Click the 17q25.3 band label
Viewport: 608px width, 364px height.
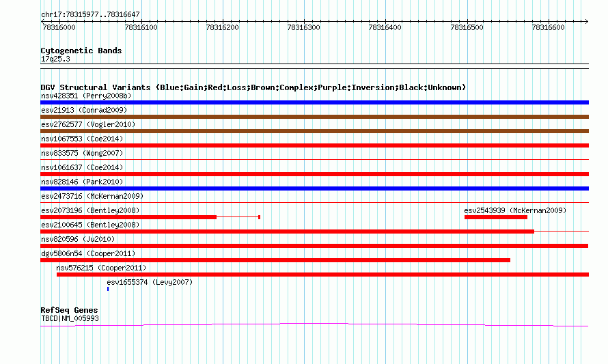click(55, 59)
